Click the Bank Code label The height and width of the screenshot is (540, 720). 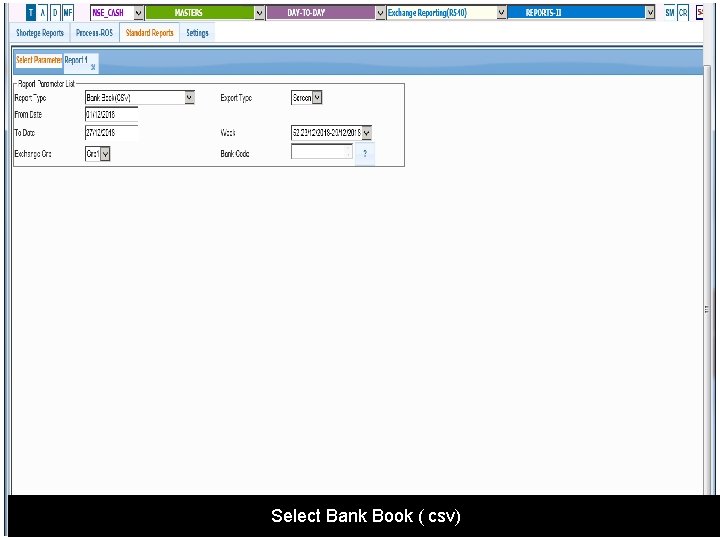235,154
